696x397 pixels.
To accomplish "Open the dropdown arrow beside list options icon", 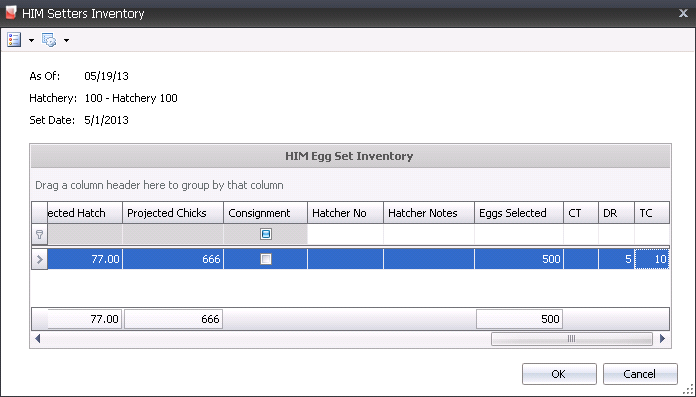I will [31, 40].
